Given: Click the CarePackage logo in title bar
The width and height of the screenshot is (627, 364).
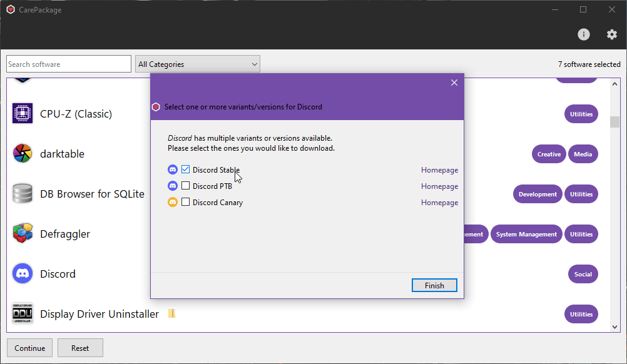Looking at the screenshot, I should click(11, 9).
